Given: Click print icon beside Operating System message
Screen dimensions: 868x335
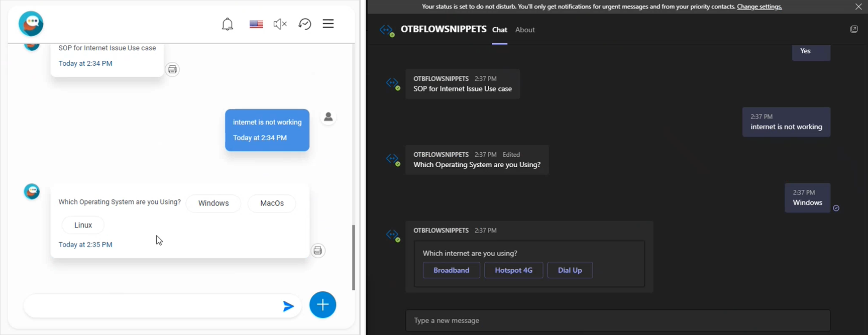Looking at the screenshot, I should [318, 251].
